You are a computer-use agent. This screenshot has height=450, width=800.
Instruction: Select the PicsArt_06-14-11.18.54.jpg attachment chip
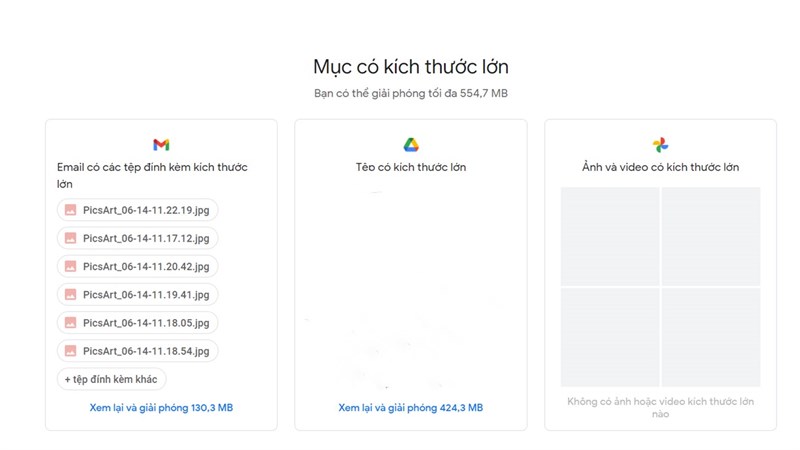(x=138, y=351)
